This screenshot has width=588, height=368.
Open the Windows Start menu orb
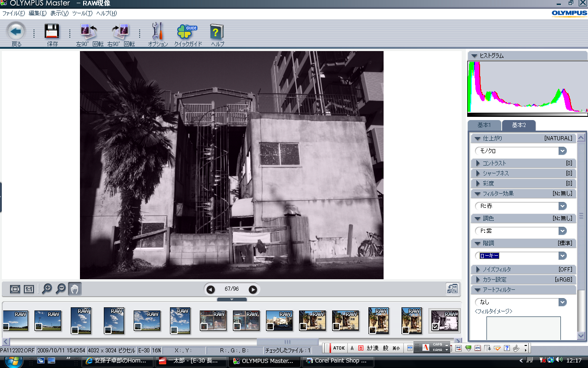click(x=14, y=360)
